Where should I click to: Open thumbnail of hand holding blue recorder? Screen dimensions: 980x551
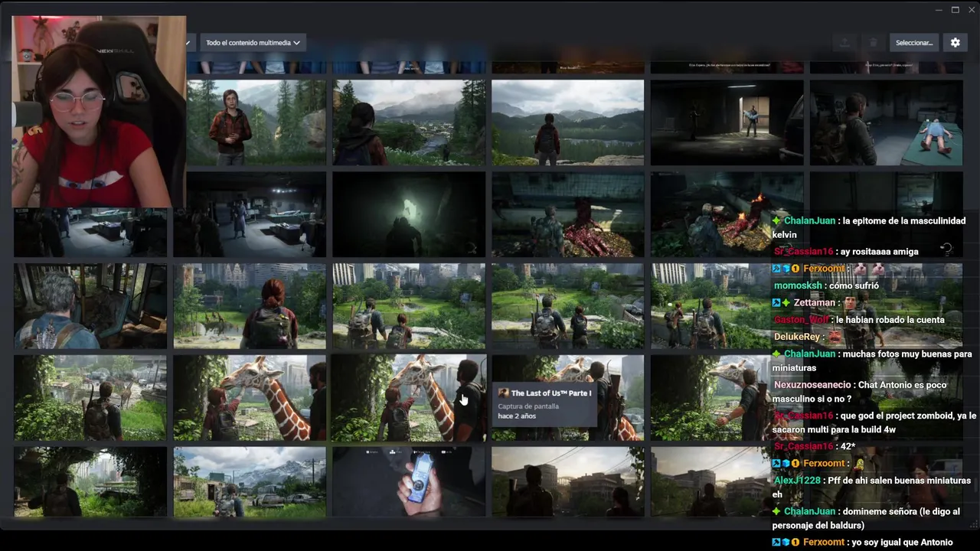(x=409, y=482)
